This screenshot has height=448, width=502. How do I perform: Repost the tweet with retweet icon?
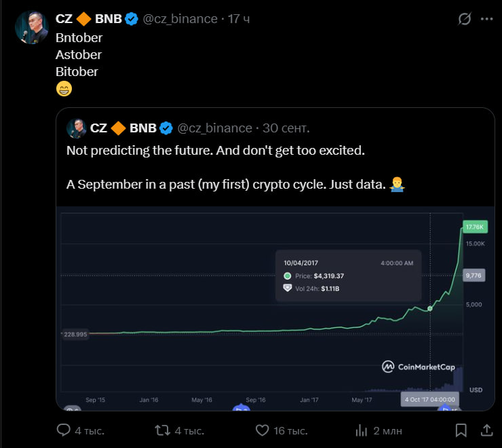pyautogui.click(x=163, y=430)
